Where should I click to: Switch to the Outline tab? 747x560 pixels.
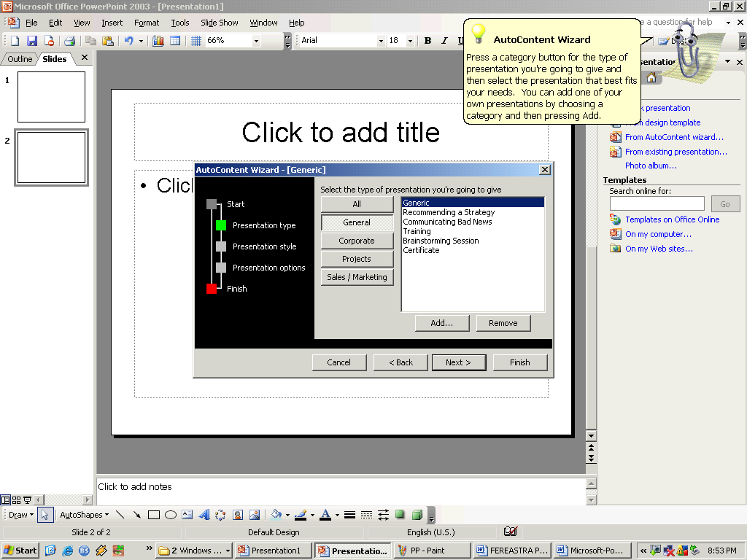[x=20, y=59]
